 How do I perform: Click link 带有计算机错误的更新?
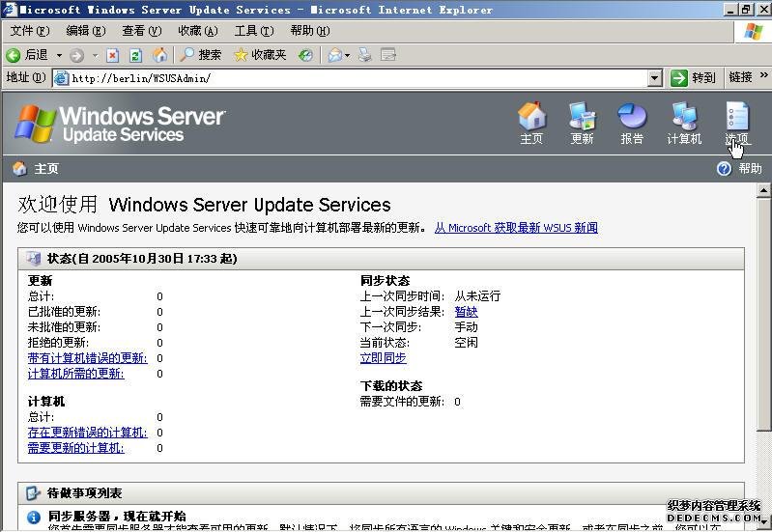pos(88,358)
